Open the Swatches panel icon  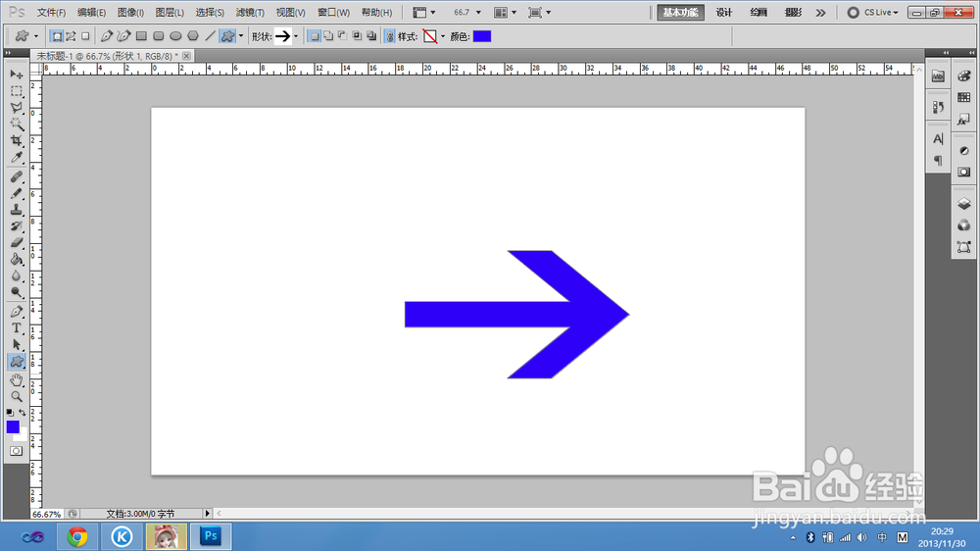963,98
